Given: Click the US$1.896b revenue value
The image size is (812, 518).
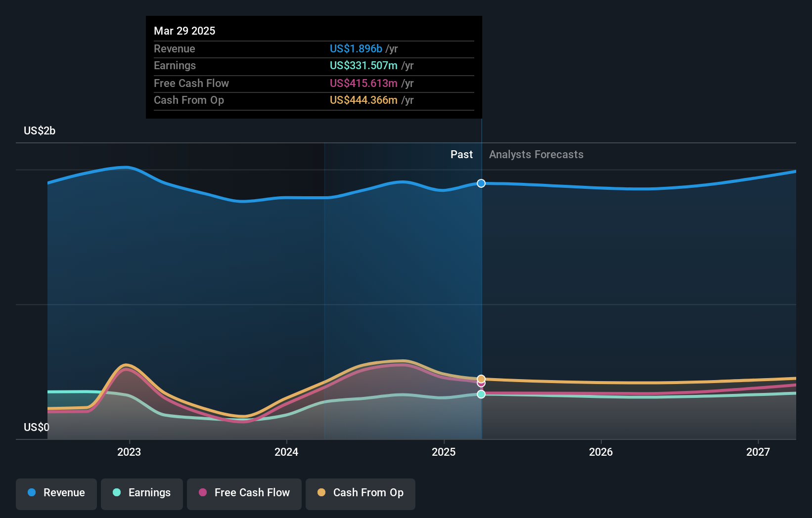Looking at the screenshot, I should pos(356,49).
